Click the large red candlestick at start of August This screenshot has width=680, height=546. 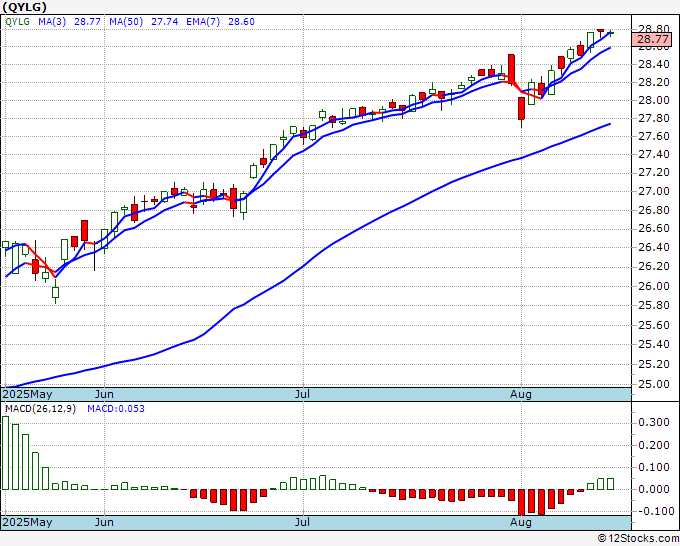[521, 108]
